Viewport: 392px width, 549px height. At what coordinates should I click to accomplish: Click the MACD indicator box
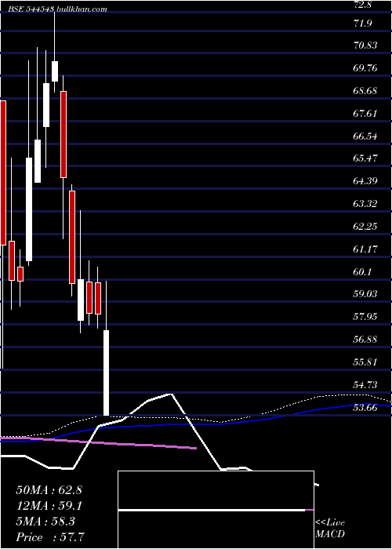coord(216,510)
